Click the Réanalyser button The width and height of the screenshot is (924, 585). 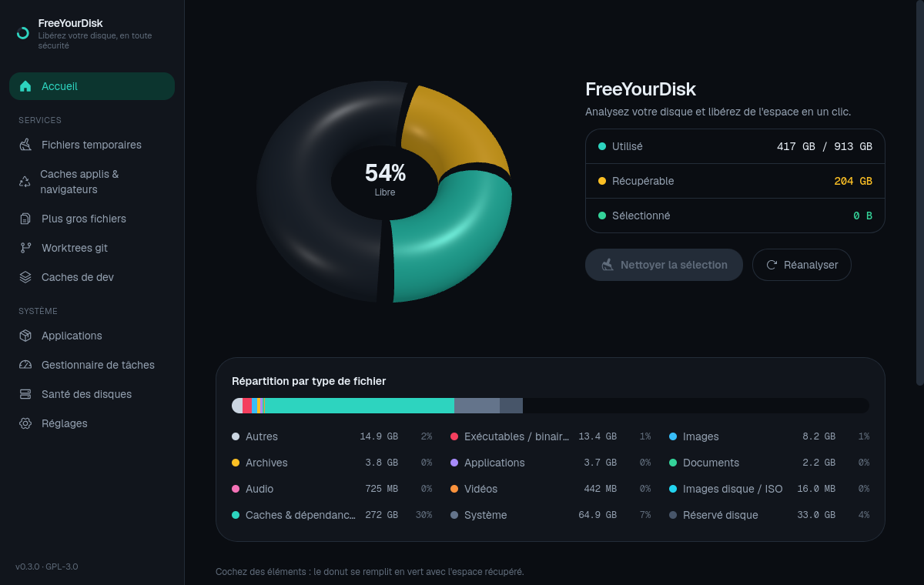click(802, 265)
